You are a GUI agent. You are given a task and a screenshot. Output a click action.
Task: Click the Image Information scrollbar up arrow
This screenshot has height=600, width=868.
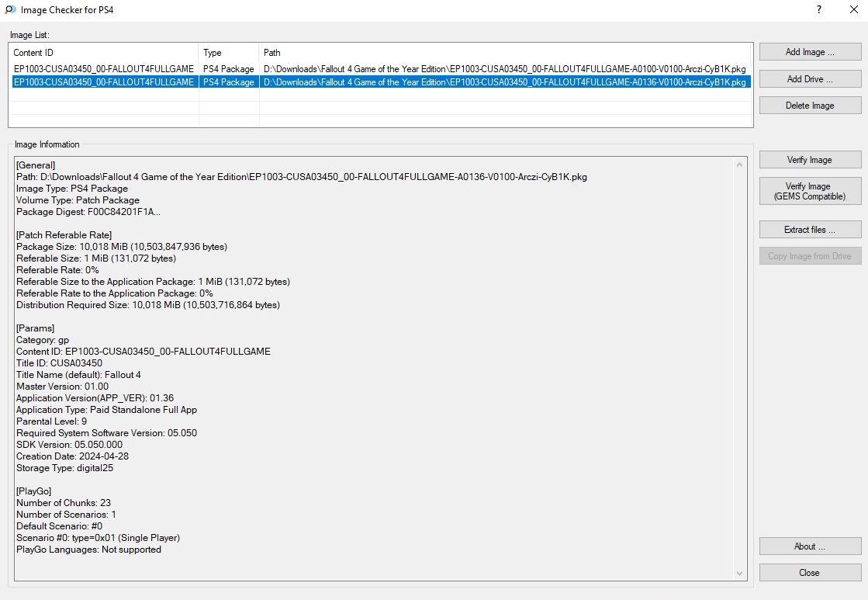(741, 165)
